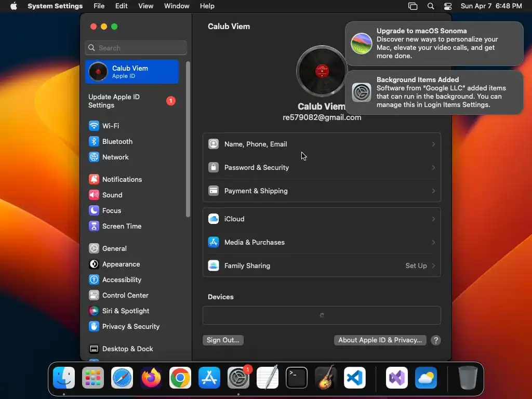Screen dimensions: 532x399
Task: Open Bluetooth settings in sidebar
Action: click(x=111, y=141)
